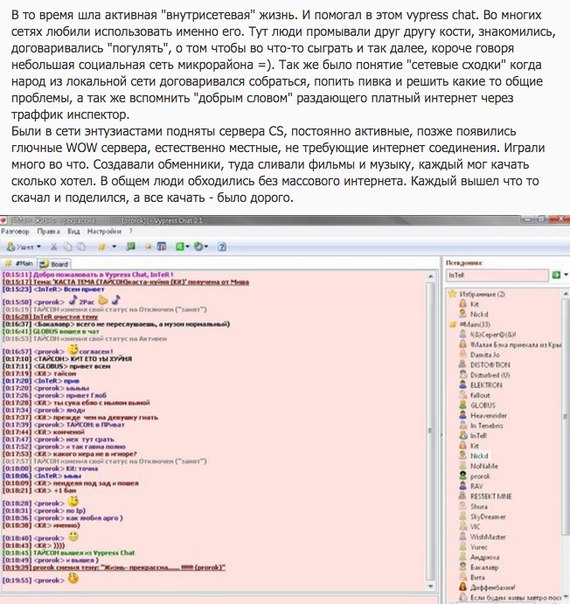Click the chat line 'GLOBUS вошел в чат'
The height and width of the screenshot is (604, 570).
tap(51, 331)
